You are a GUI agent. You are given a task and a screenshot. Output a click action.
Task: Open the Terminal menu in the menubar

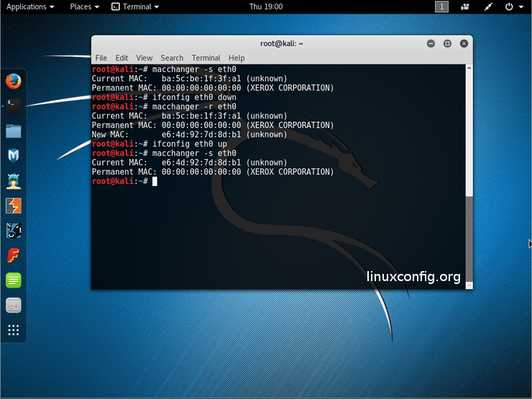(206, 58)
